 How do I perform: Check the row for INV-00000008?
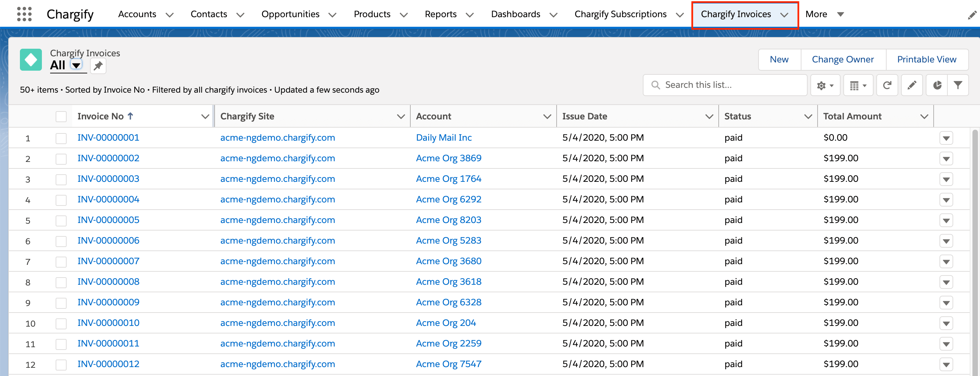pos(61,282)
